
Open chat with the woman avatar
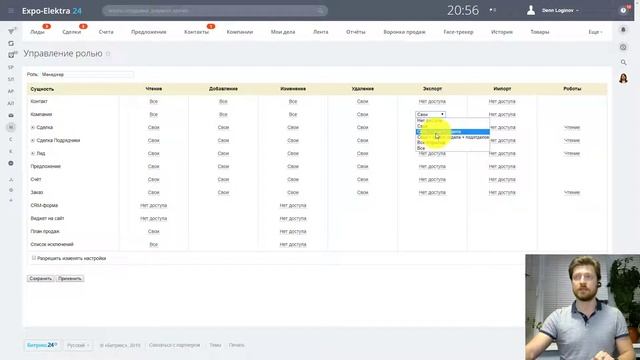point(623,78)
